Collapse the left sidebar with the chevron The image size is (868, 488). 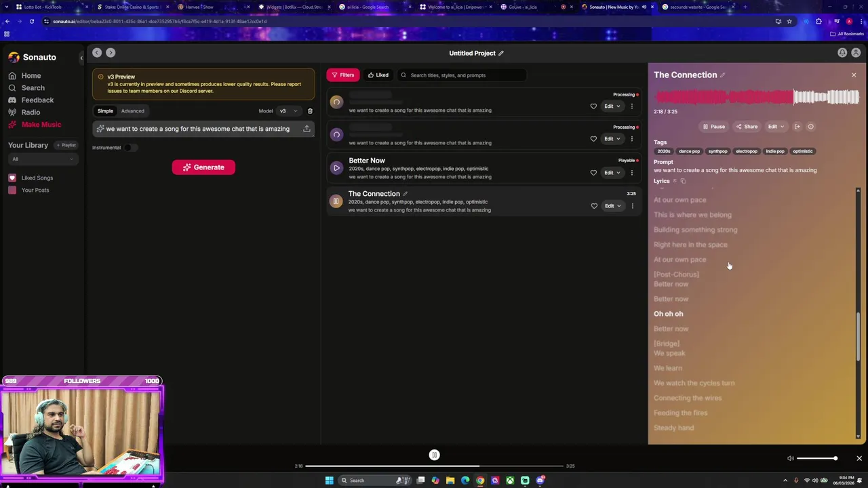point(81,58)
